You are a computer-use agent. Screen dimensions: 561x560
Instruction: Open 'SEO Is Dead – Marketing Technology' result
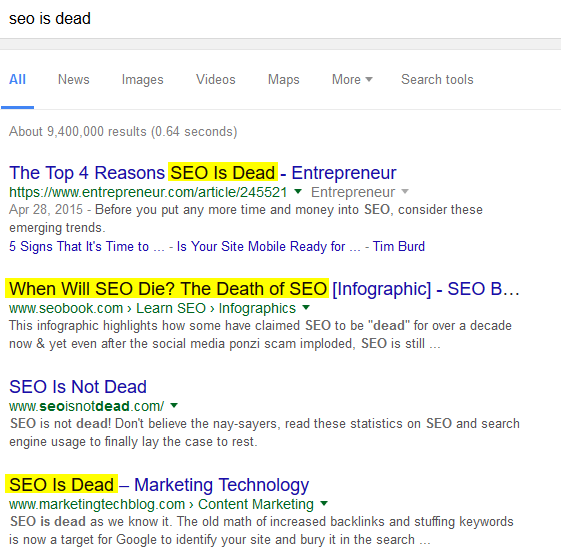159,485
